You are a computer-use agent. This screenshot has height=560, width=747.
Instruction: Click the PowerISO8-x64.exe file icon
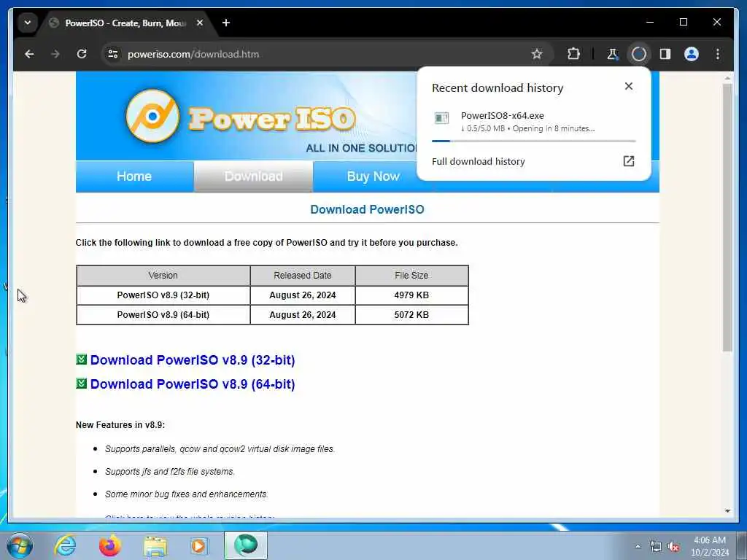coord(441,118)
